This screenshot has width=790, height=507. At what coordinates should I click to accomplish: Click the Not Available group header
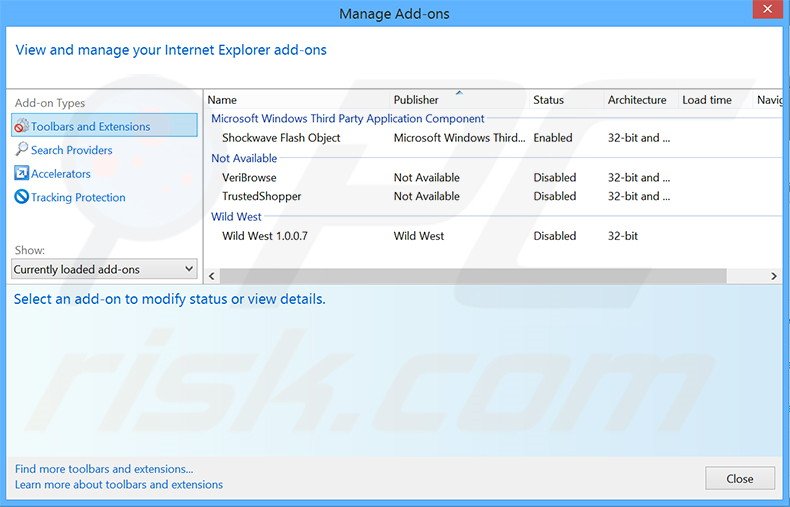244,158
